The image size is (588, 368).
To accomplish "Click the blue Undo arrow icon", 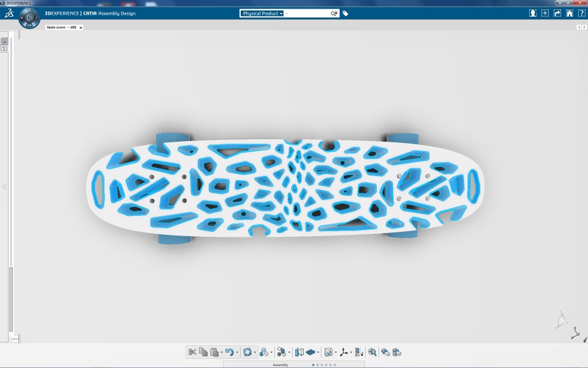I will (x=230, y=352).
